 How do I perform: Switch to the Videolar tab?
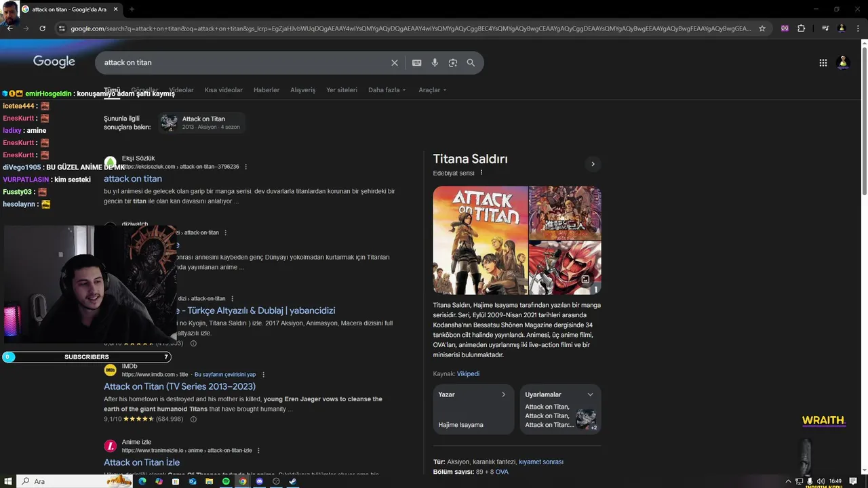click(181, 90)
